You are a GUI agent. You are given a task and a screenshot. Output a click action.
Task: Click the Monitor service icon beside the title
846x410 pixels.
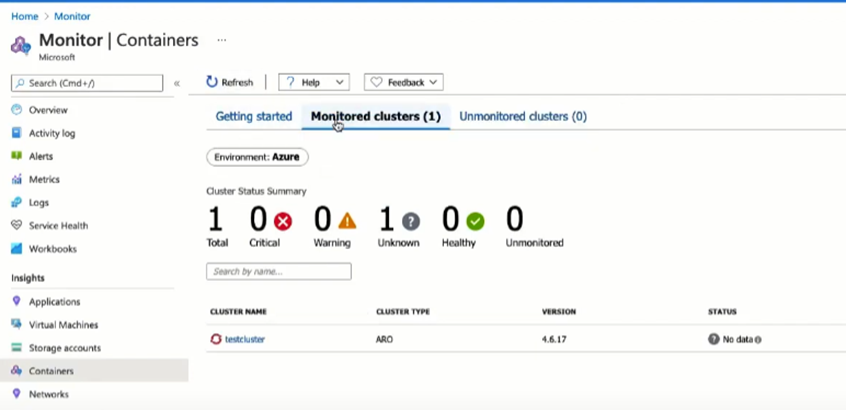coord(21,45)
